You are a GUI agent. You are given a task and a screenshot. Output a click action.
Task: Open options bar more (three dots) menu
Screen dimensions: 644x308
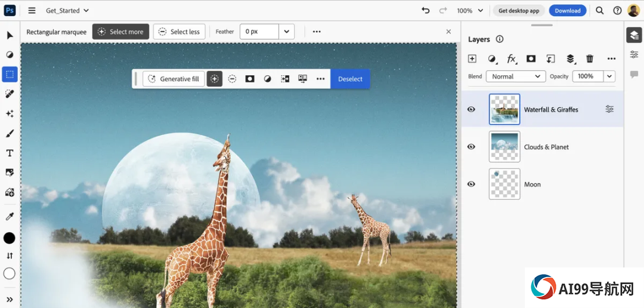[x=317, y=32]
